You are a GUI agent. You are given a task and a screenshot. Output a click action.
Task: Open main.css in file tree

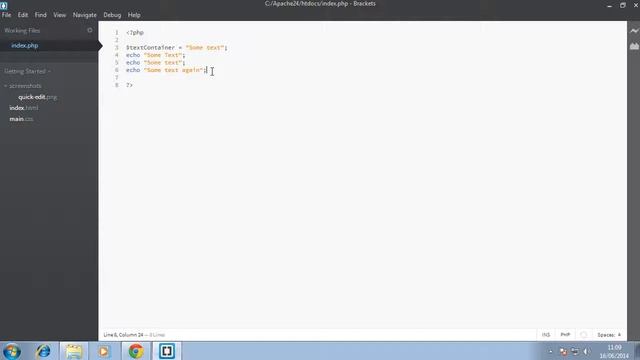[21, 119]
